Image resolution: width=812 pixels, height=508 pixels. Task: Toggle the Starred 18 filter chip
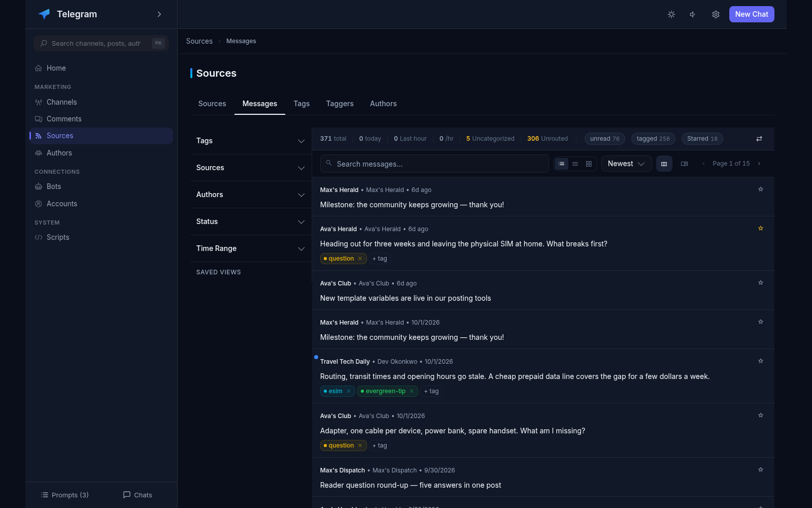(702, 139)
